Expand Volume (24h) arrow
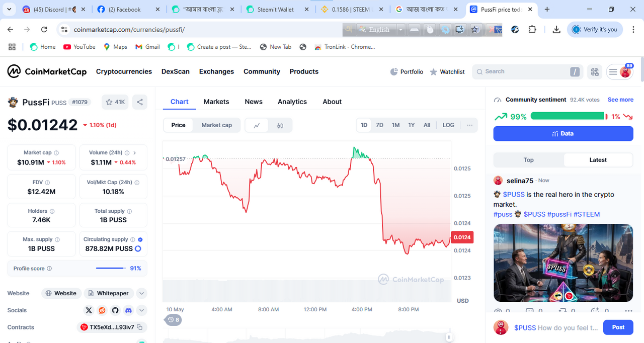This screenshot has width=644, height=343. [x=135, y=153]
